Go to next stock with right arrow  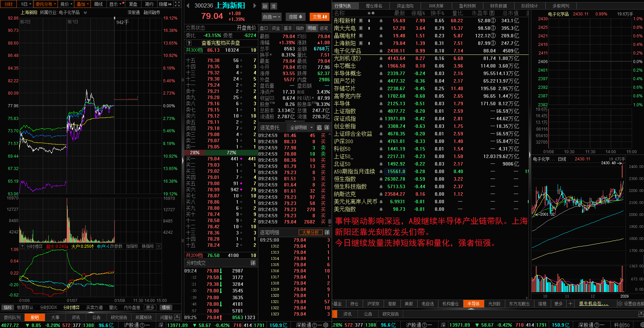pyautogui.click(x=255, y=5)
